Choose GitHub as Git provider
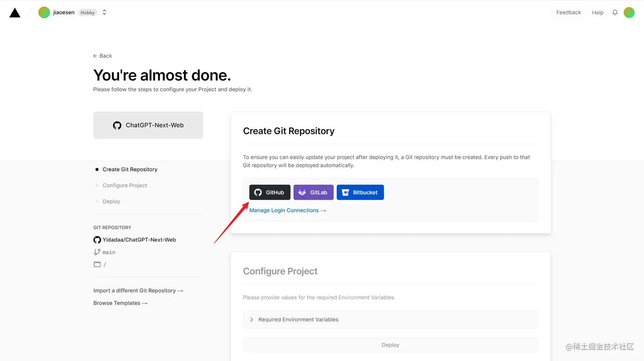This screenshot has width=644, height=361. pyautogui.click(x=270, y=192)
